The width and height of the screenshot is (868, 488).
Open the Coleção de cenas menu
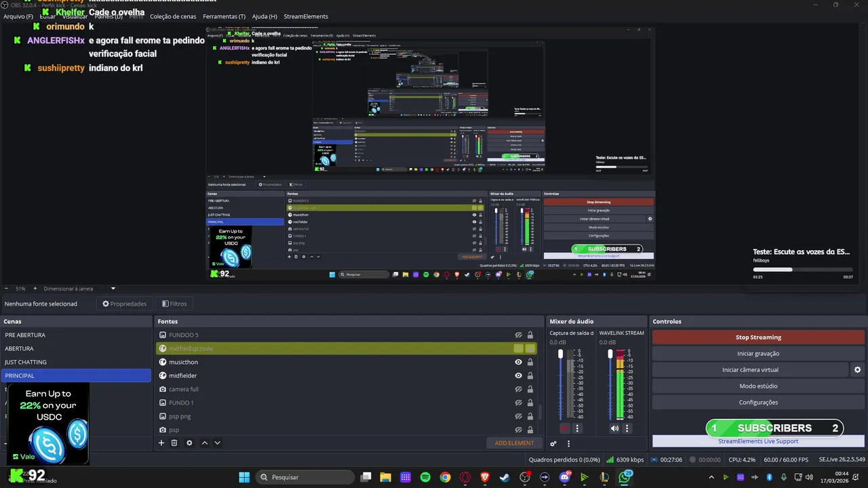173,16
